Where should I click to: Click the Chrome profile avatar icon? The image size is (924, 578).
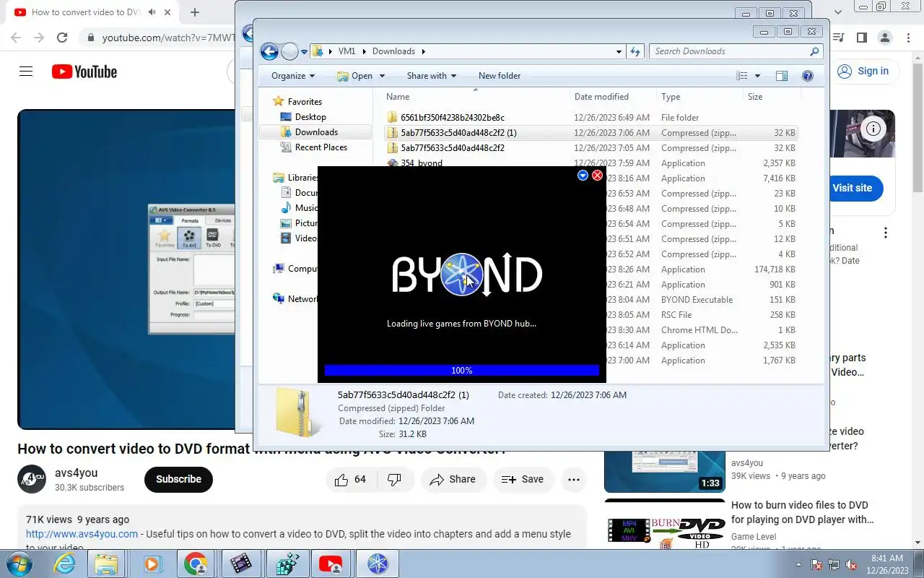coord(885,38)
